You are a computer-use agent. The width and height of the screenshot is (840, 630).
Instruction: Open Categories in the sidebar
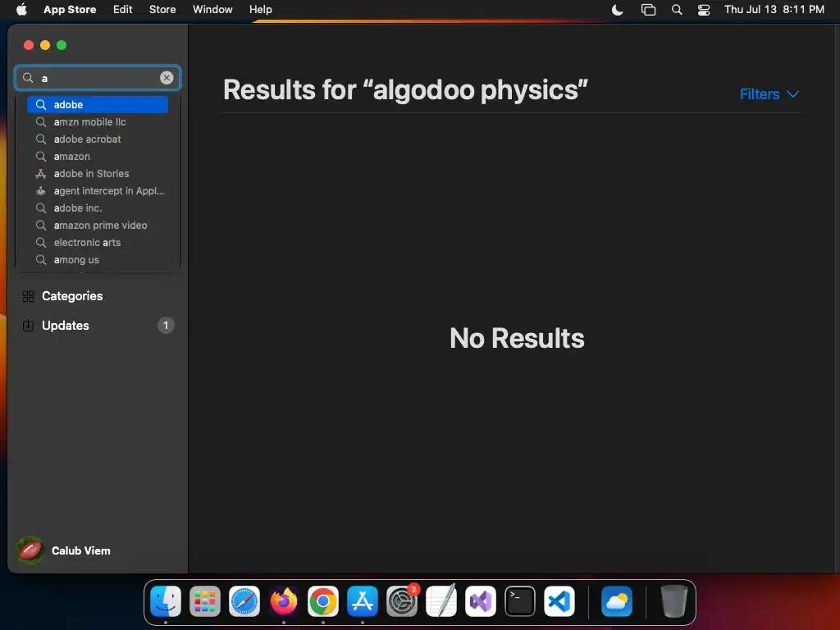pos(98,295)
